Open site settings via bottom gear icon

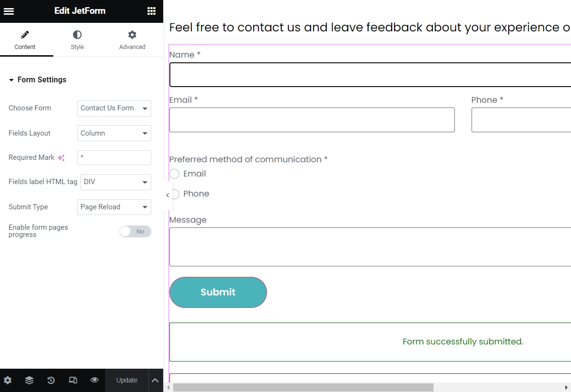pyautogui.click(x=8, y=380)
